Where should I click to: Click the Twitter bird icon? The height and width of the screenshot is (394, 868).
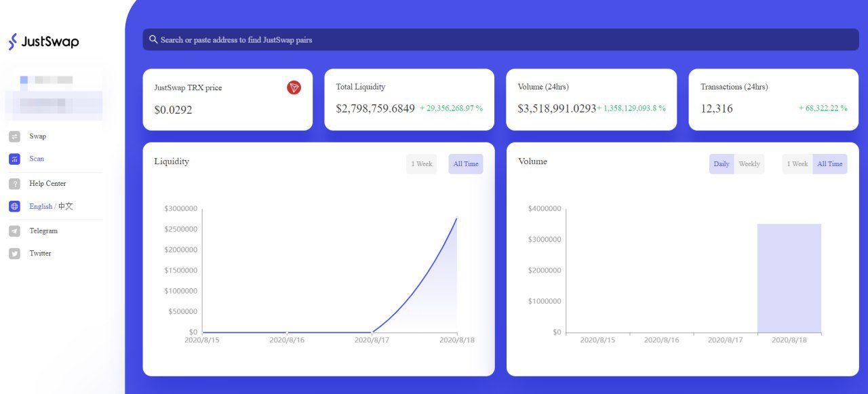[x=15, y=254]
